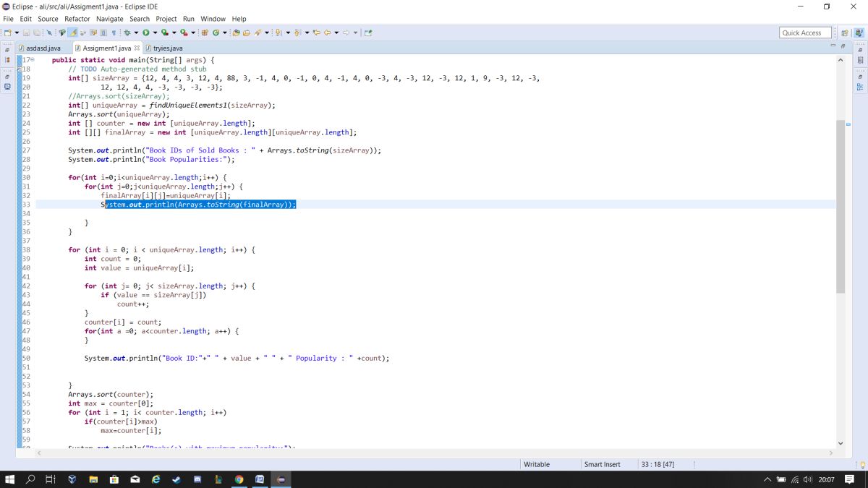868x488 pixels.
Task: Open the Refactor menu
Action: pos(77,19)
